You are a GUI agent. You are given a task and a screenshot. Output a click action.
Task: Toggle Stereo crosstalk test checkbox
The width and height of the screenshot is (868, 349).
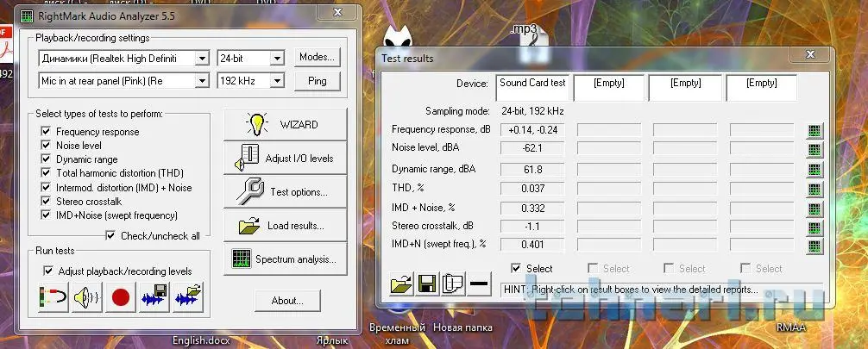click(x=46, y=202)
